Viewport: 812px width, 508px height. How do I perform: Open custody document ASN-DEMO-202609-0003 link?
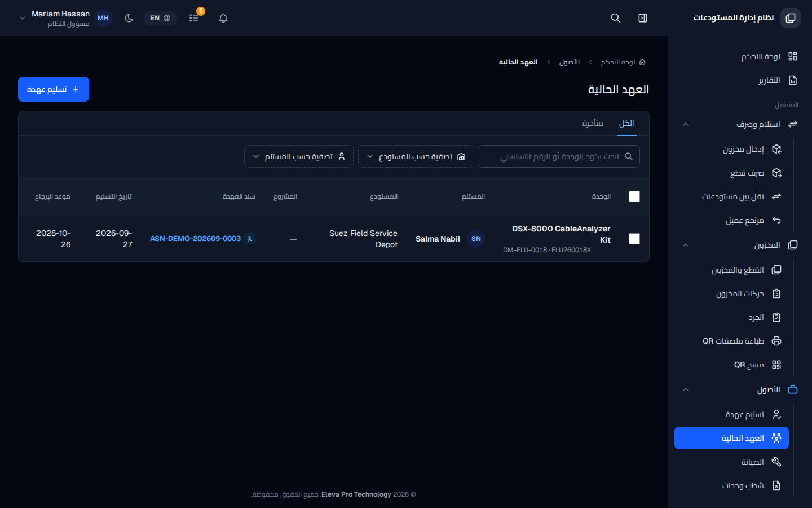196,239
